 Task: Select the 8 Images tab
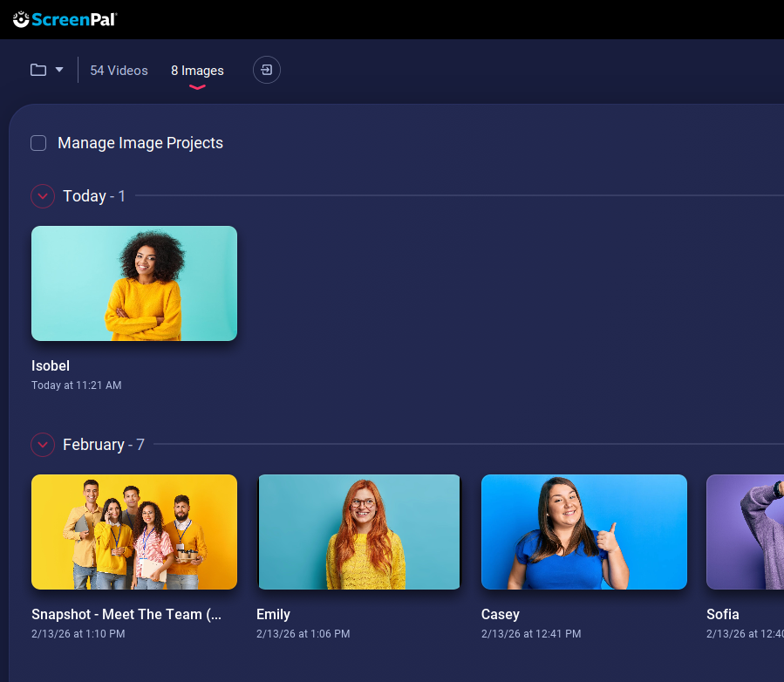pyautogui.click(x=197, y=71)
